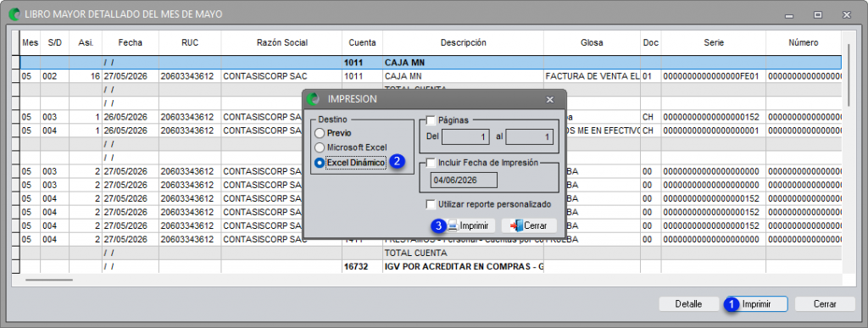Click the Glosa column header
Viewport: 868px width, 328px height.
pos(592,42)
